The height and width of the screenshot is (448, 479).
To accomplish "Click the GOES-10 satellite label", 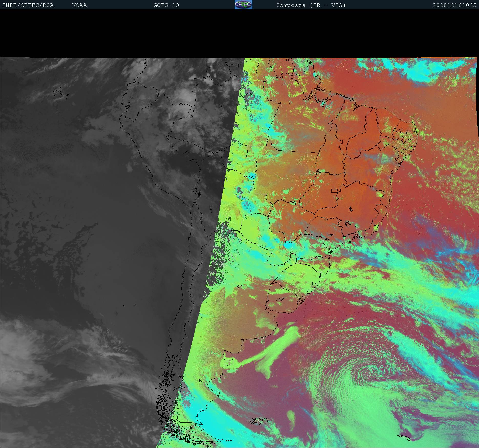I will 166,5.
